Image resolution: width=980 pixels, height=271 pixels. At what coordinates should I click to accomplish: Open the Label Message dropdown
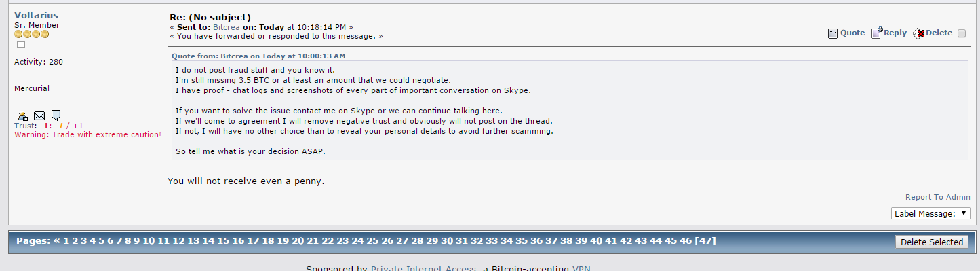[930, 213]
